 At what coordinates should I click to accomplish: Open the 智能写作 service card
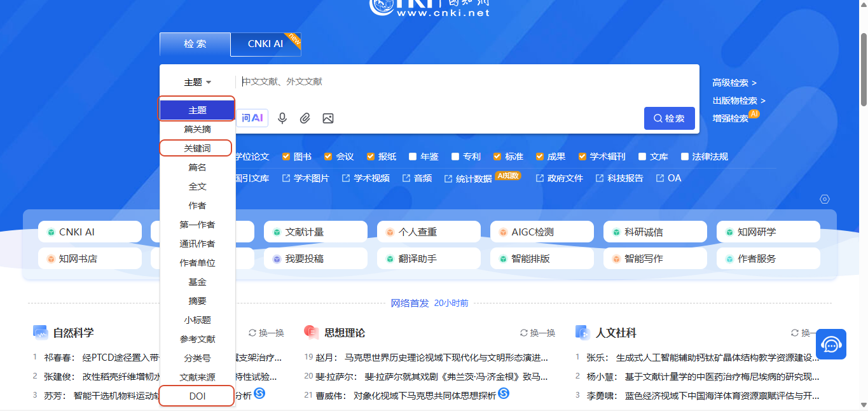(x=655, y=259)
